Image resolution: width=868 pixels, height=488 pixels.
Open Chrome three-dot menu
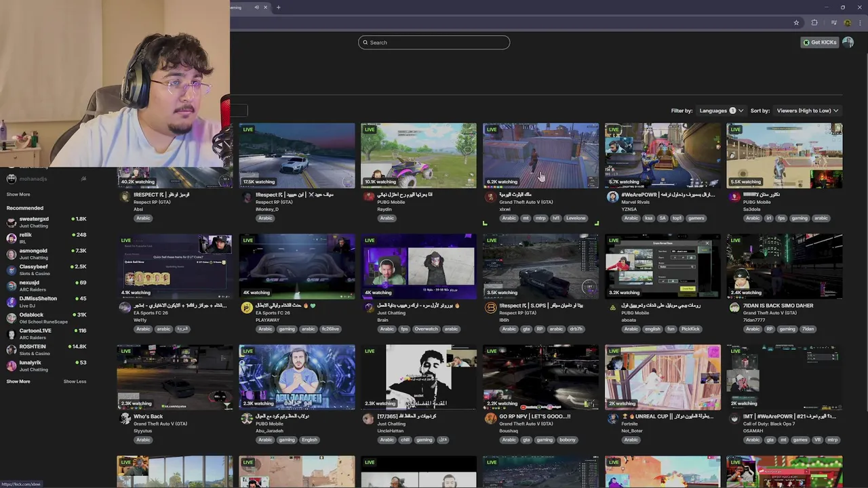click(859, 22)
